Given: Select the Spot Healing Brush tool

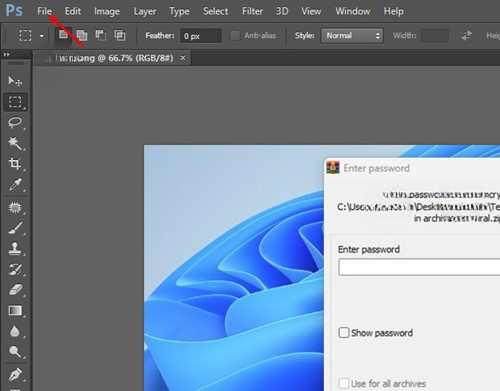Looking at the screenshot, I should [x=15, y=208].
